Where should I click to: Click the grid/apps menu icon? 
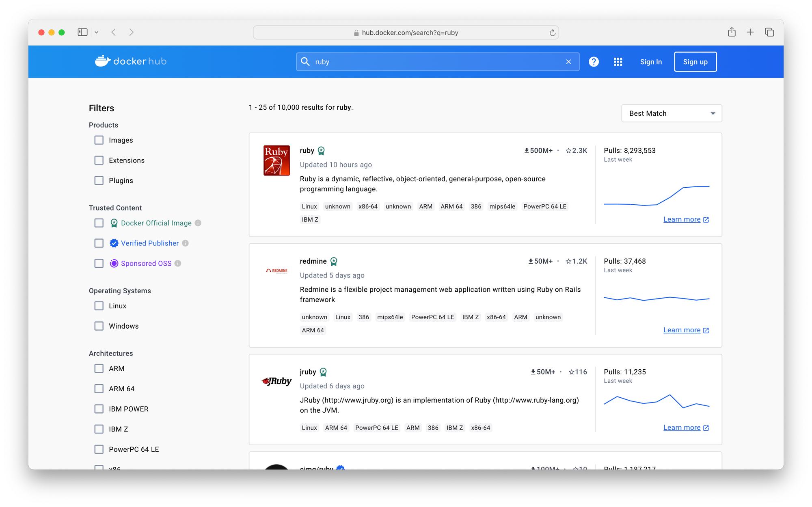[x=618, y=61]
